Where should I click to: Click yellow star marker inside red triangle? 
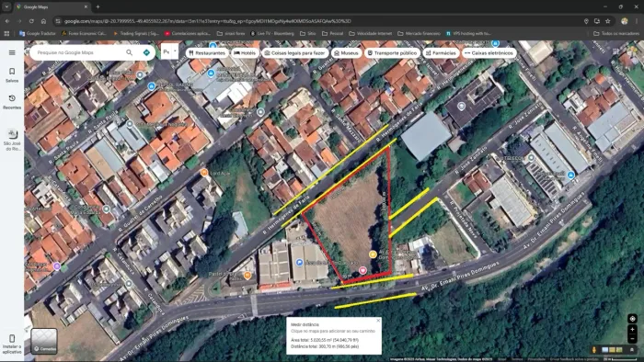[373, 255]
